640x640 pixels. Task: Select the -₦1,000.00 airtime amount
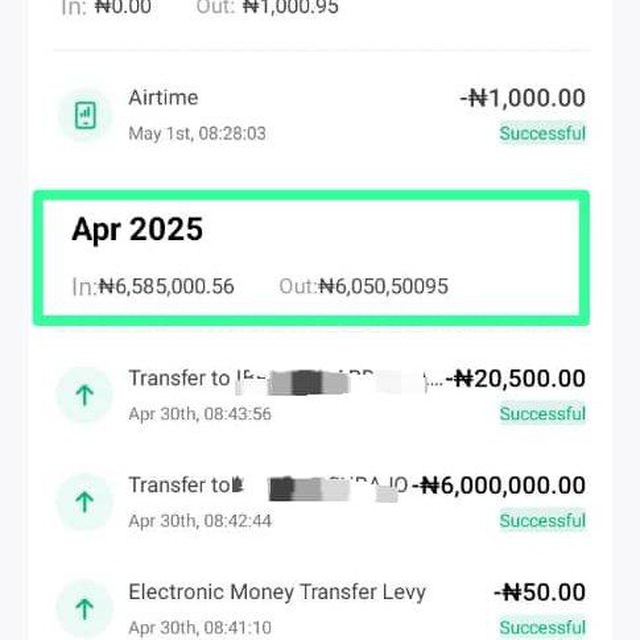523,98
